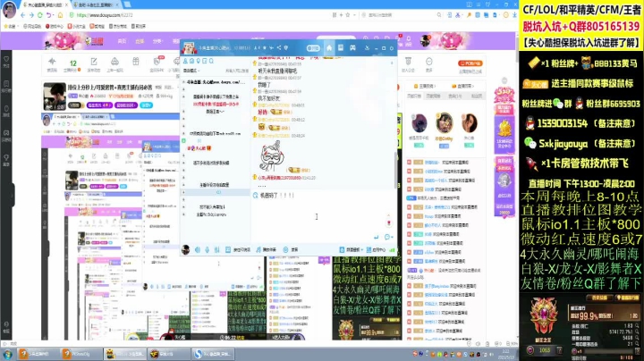Viewport: 644px width, 361px height.
Task: Reload the page with the green refresh icon
Action: coord(40,15)
